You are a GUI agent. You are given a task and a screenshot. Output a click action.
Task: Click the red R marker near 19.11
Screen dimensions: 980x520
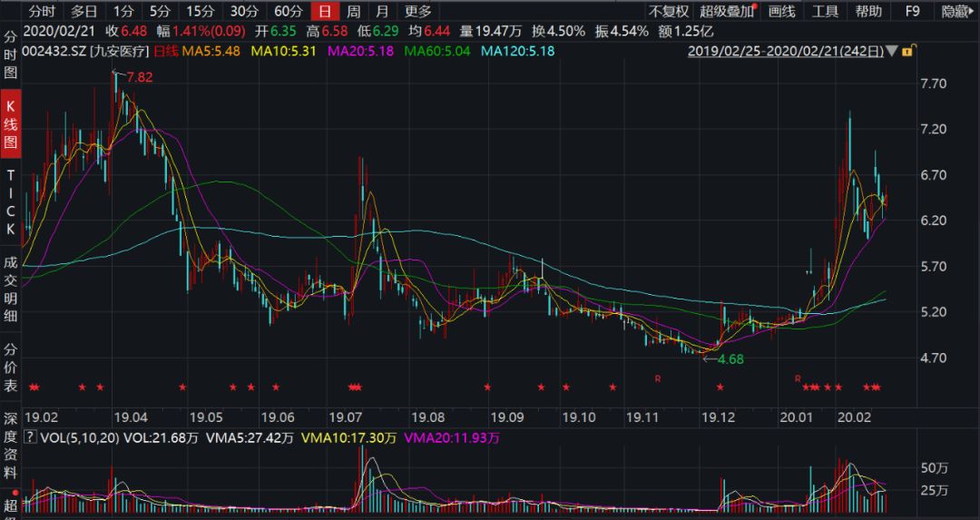[x=660, y=377]
